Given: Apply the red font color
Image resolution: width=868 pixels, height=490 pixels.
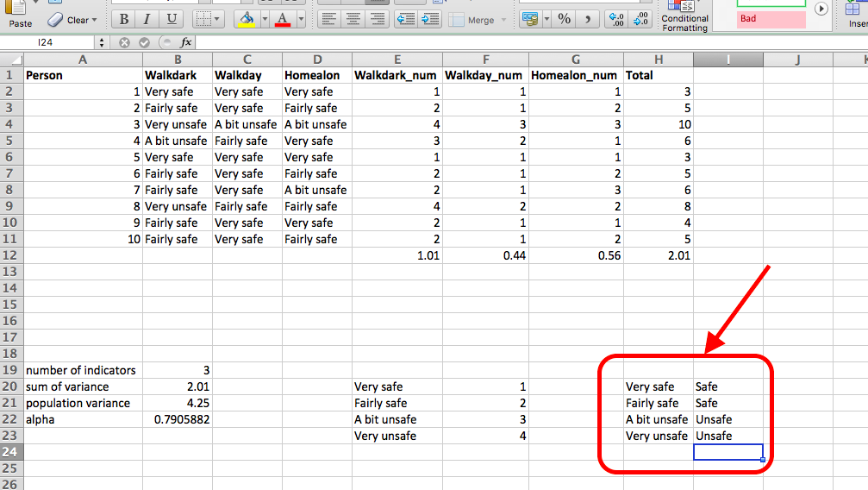Looking at the screenshot, I should [x=283, y=19].
